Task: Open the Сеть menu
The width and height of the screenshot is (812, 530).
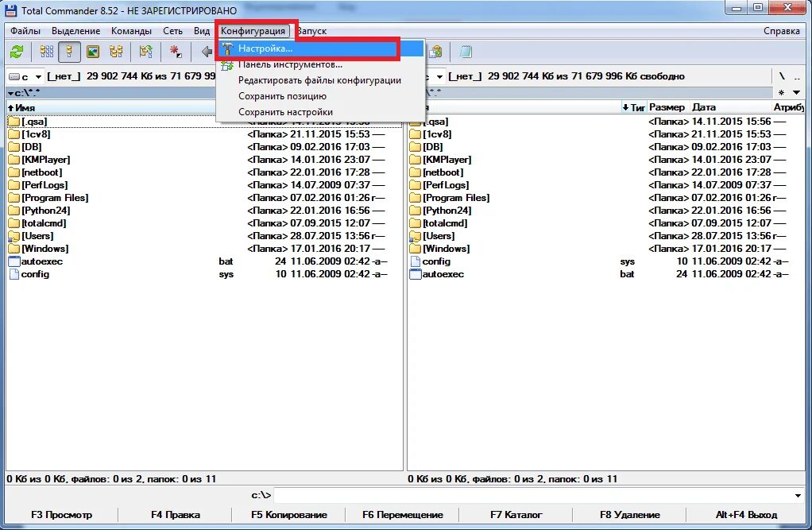Action: [x=173, y=31]
